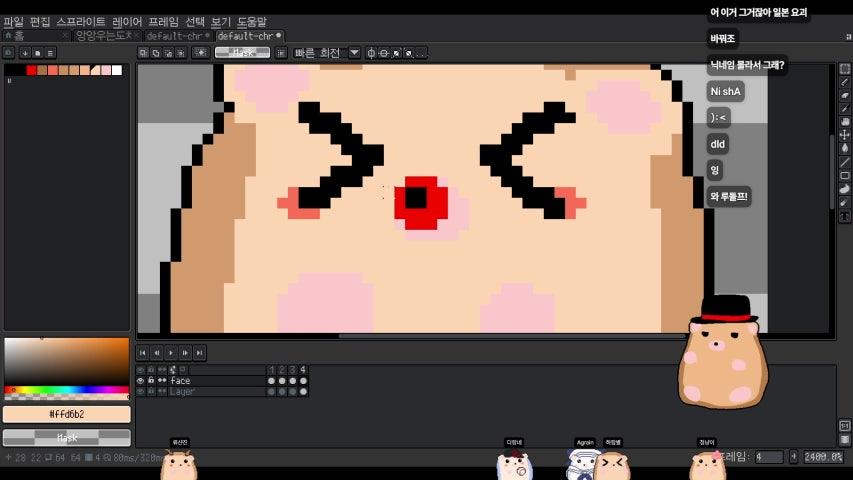Toggle the face layer lock
Image resolution: width=853 pixels, height=480 pixels.
click(151, 381)
